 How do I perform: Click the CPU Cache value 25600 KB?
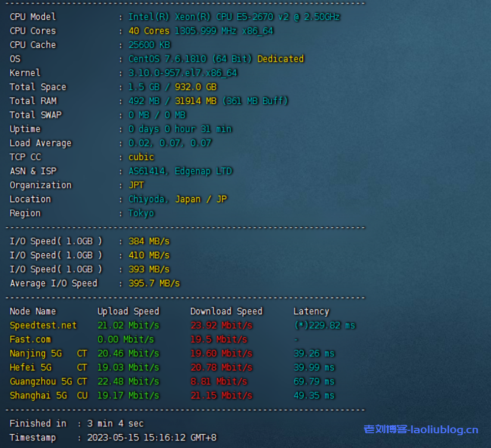tap(149, 45)
